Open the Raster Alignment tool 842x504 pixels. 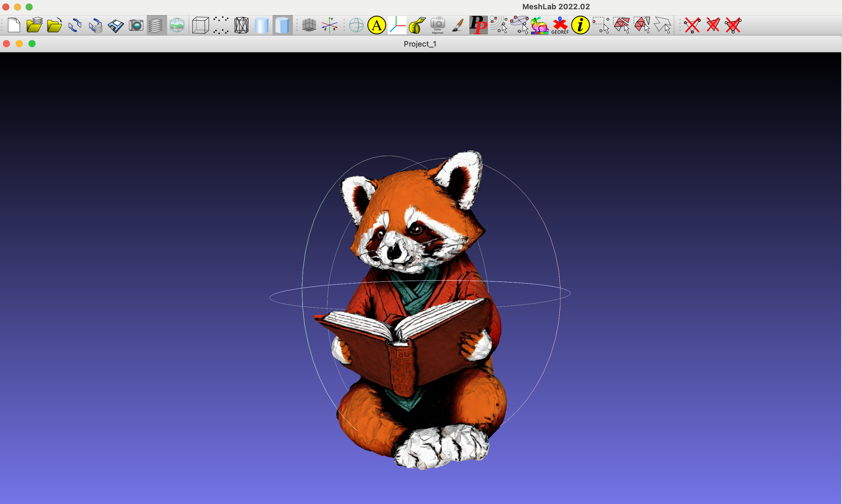coord(438,25)
